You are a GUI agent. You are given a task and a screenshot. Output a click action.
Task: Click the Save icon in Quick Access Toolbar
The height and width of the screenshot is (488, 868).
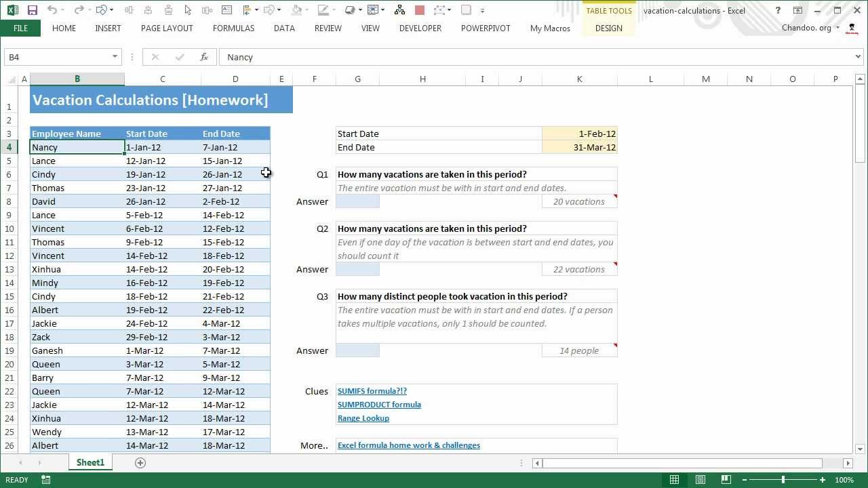point(33,10)
